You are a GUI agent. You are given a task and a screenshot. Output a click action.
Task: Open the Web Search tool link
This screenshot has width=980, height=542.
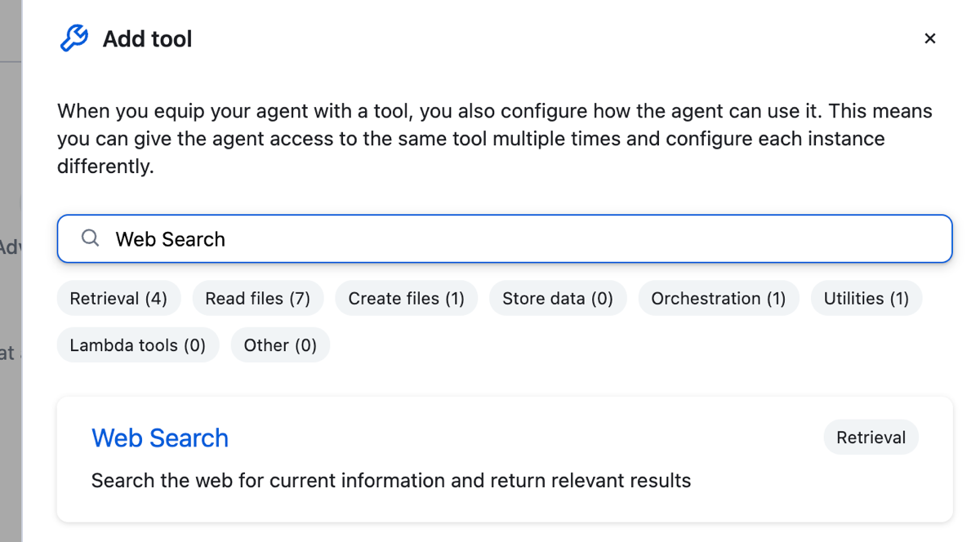click(160, 438)
